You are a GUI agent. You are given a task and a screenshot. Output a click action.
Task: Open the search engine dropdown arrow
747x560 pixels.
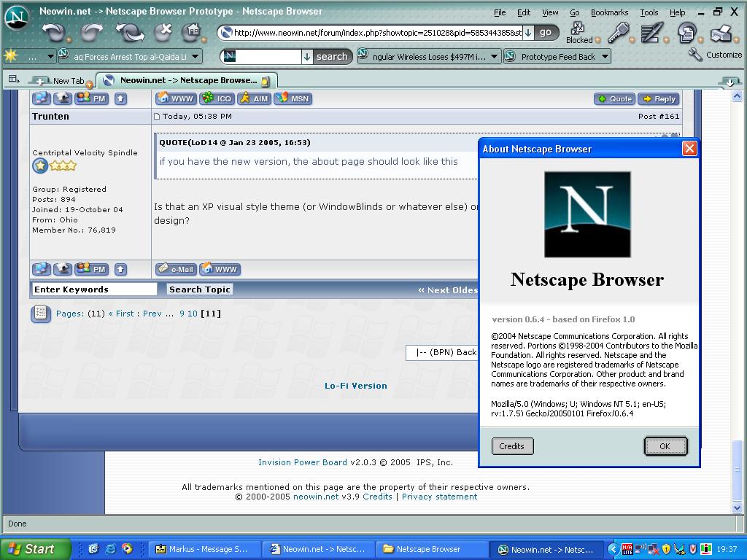click(x=307, y=56)
